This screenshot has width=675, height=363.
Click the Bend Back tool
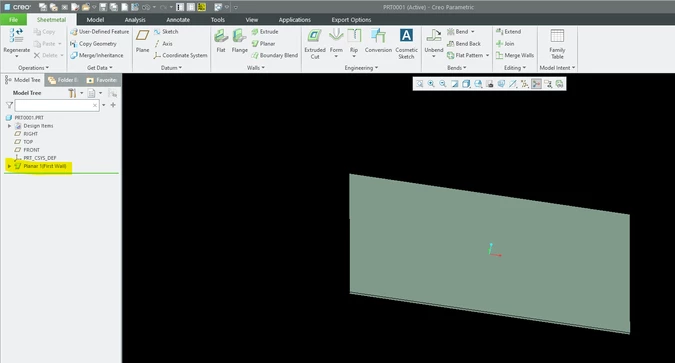click(464, 43)
